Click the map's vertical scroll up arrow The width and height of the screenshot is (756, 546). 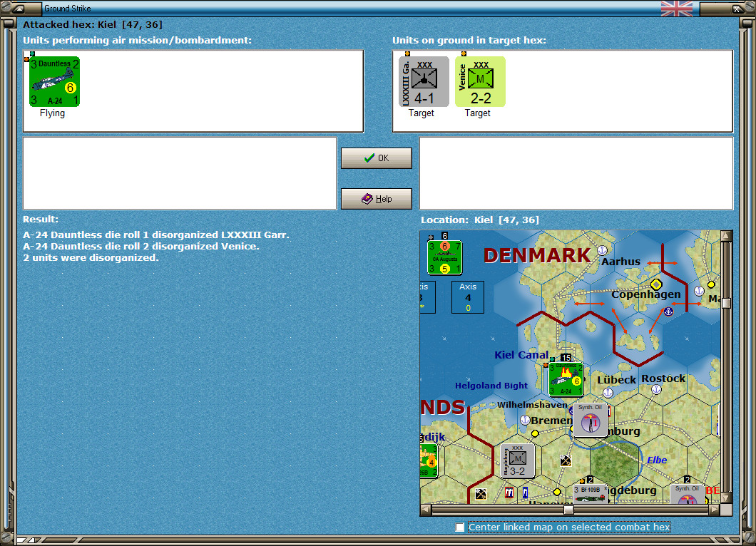coord(726,236)
